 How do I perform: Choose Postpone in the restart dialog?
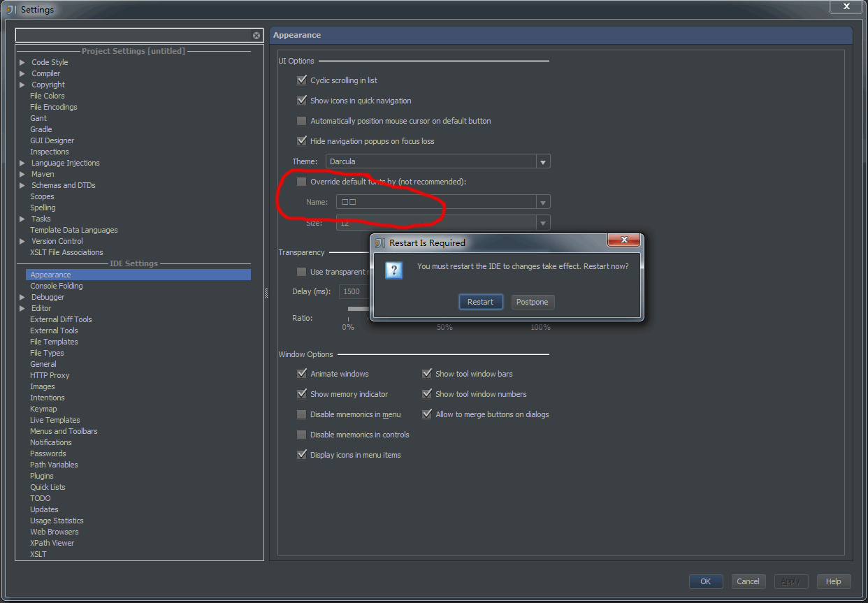tap(532, 302)
